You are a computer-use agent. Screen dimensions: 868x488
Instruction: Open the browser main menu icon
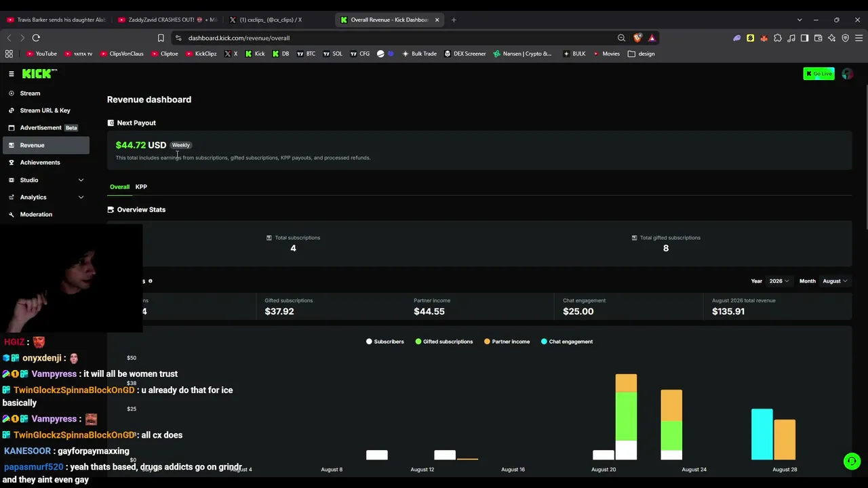[859, 38]
